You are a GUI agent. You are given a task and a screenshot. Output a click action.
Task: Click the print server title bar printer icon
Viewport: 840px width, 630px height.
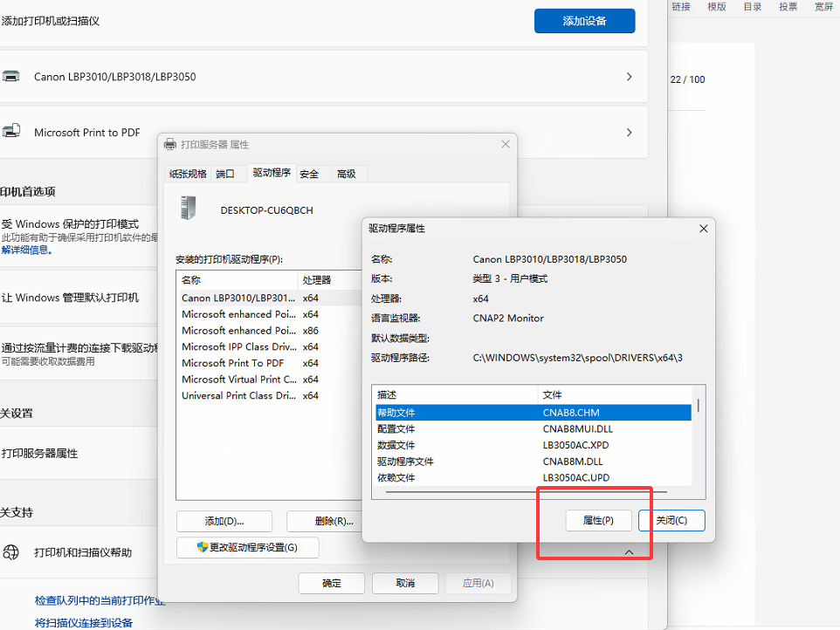tap(170, 144)
